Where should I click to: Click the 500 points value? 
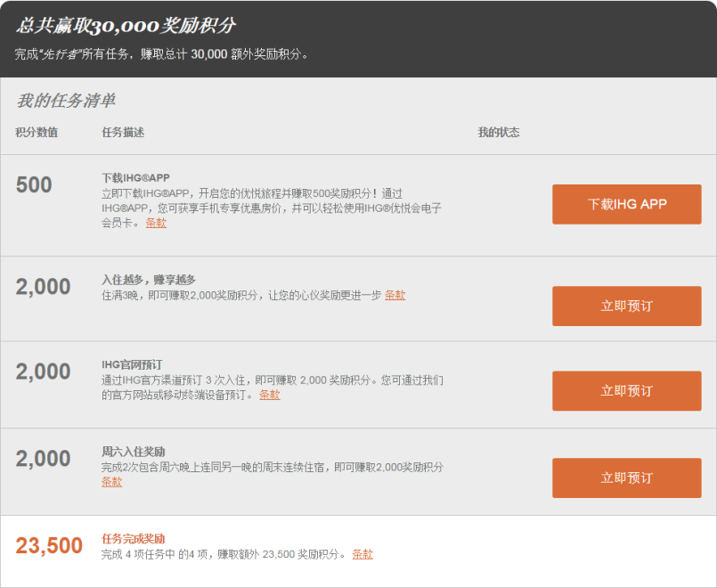click(x=34, y=184)
